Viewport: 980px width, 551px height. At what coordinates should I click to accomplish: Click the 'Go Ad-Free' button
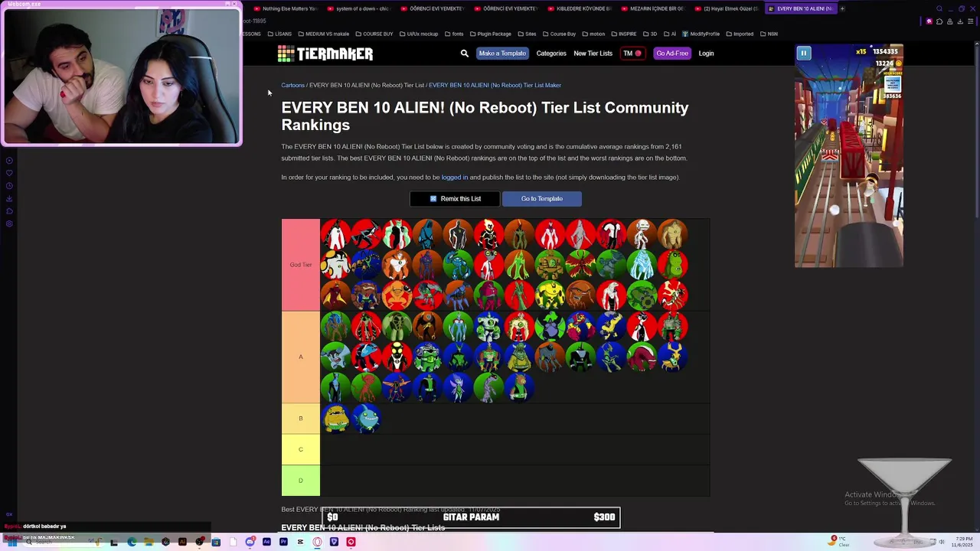click(x=672, y=54)
